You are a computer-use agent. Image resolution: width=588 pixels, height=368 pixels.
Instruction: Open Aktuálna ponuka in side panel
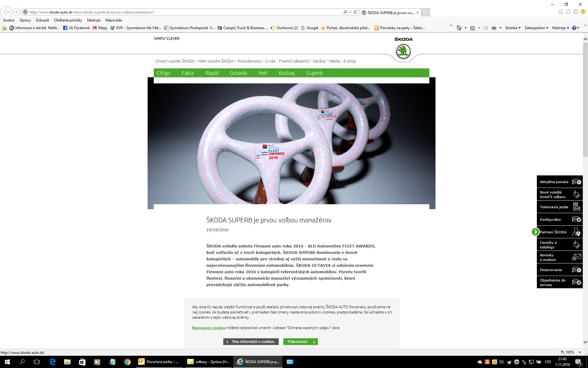click(x=560, y=182)
